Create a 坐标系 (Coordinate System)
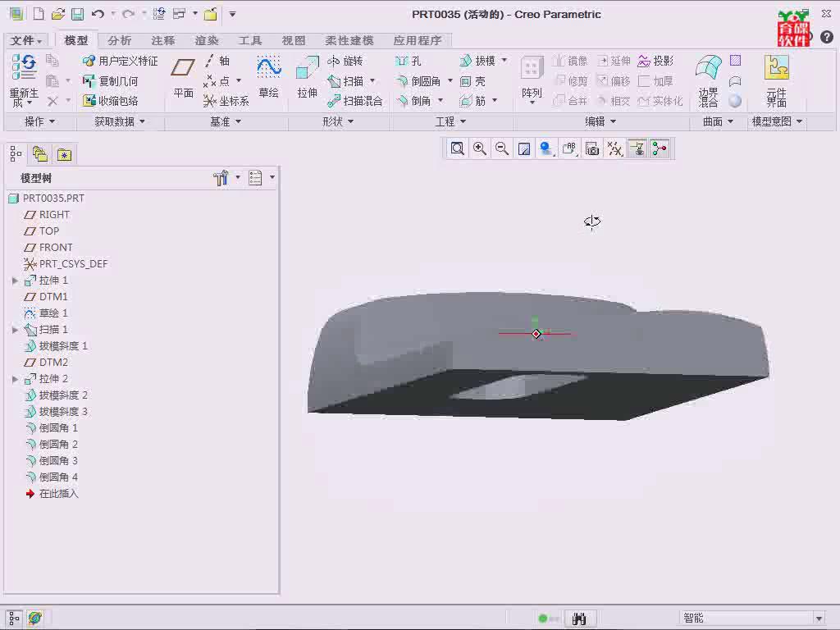This screenshot has width=840, height=630. (x=226, y=101)
